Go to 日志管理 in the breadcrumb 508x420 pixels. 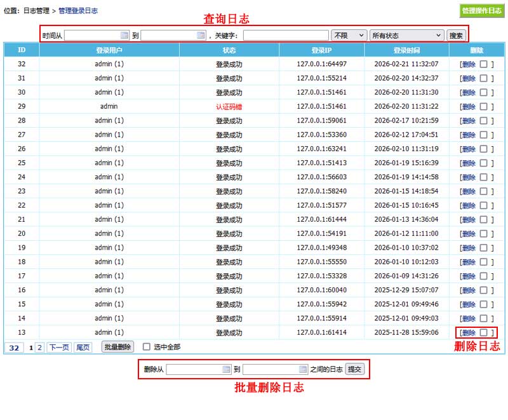coord(36,11)
